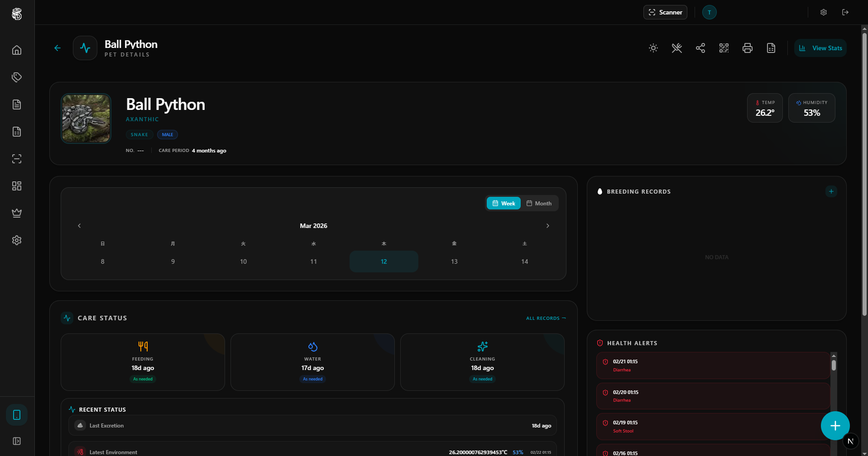Go to the next week chevron
This screenshot has width=868, height=456.
547,226
